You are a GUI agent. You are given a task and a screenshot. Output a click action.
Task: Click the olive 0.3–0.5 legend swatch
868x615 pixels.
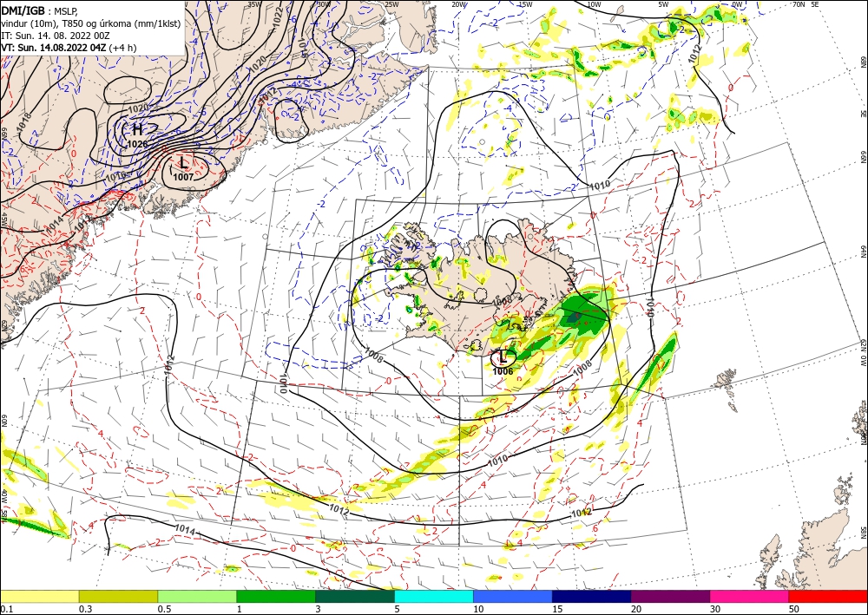click(x=118, y=596)
